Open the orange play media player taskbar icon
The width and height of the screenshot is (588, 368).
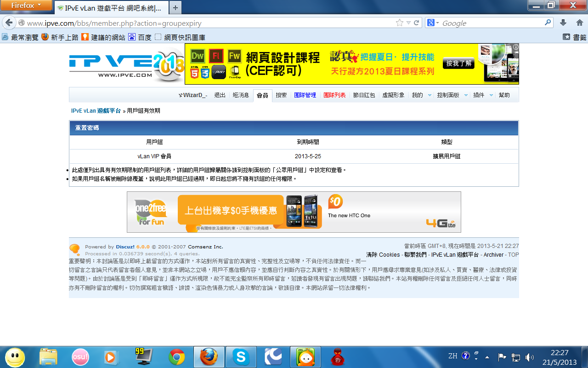pyautogui.click(x=110, y=357)
